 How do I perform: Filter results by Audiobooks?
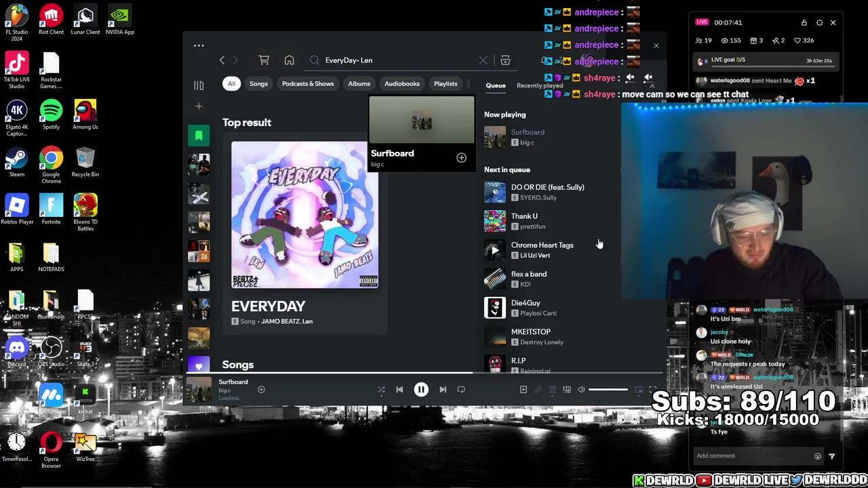402,84
